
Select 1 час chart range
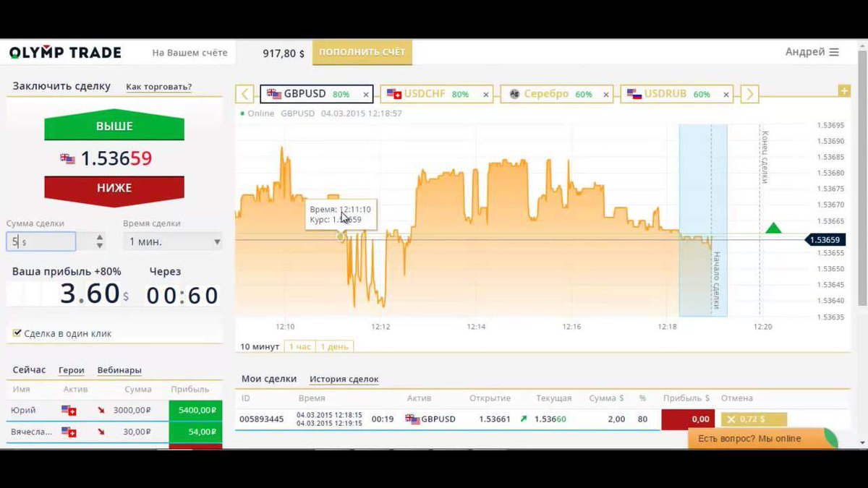pos(299,346)
